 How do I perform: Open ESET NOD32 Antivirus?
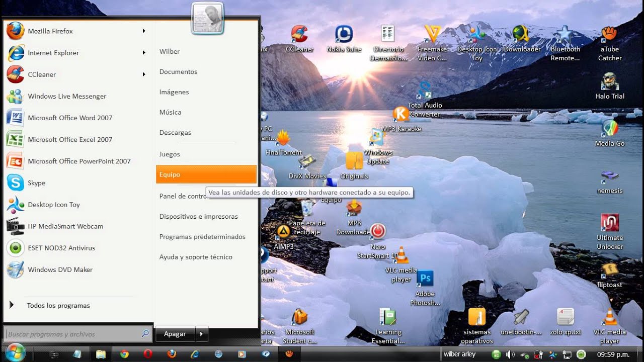[x=78, y=248]
